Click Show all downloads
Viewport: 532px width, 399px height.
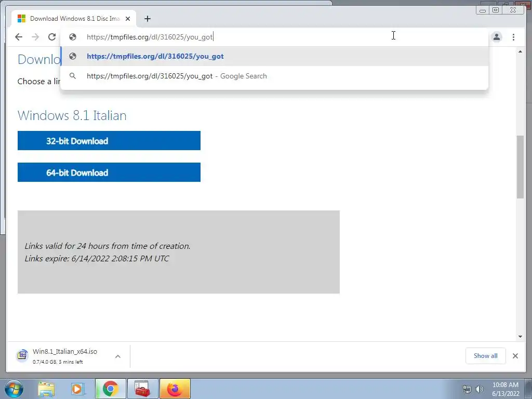(x=486, y=355)
